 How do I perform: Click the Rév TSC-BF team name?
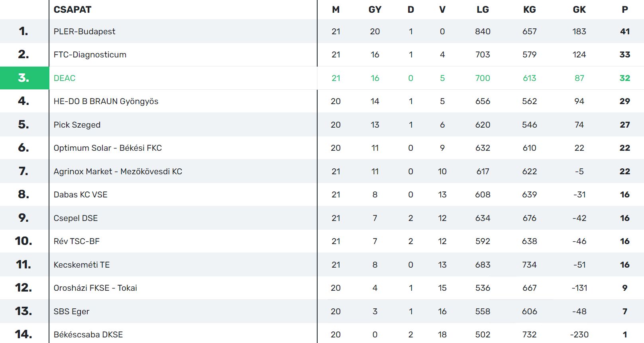[77, 241]
